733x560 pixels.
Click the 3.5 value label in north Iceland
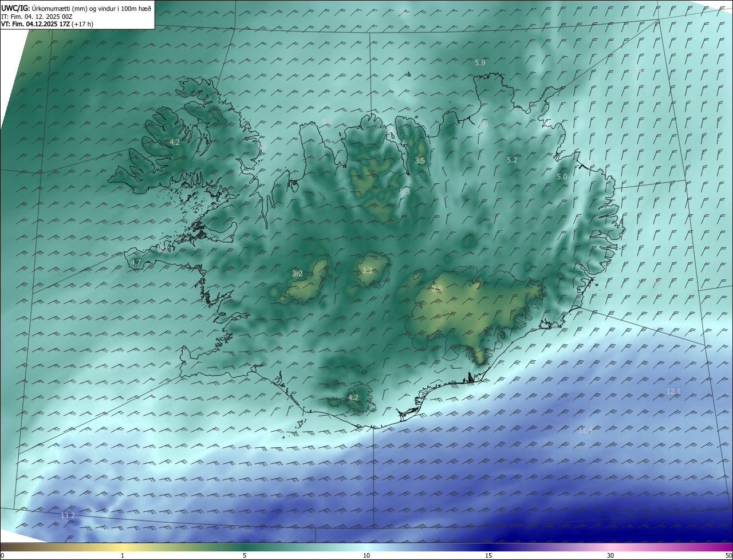pos(420,160)
